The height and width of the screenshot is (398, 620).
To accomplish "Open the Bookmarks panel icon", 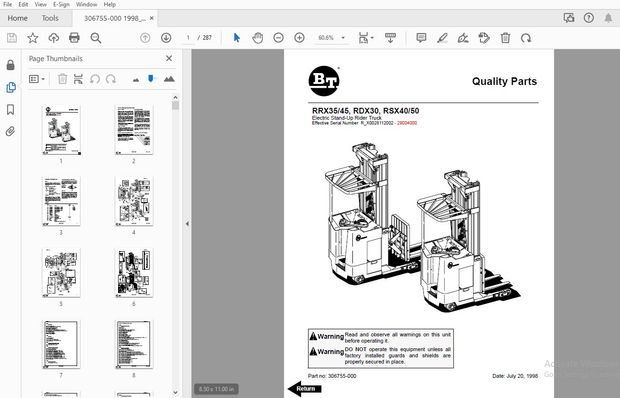I will point(11,109).
